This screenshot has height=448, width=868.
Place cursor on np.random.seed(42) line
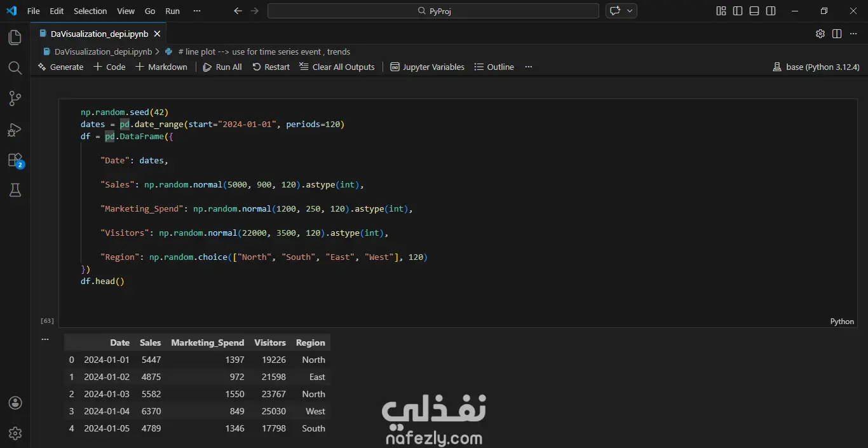(125, 112)
